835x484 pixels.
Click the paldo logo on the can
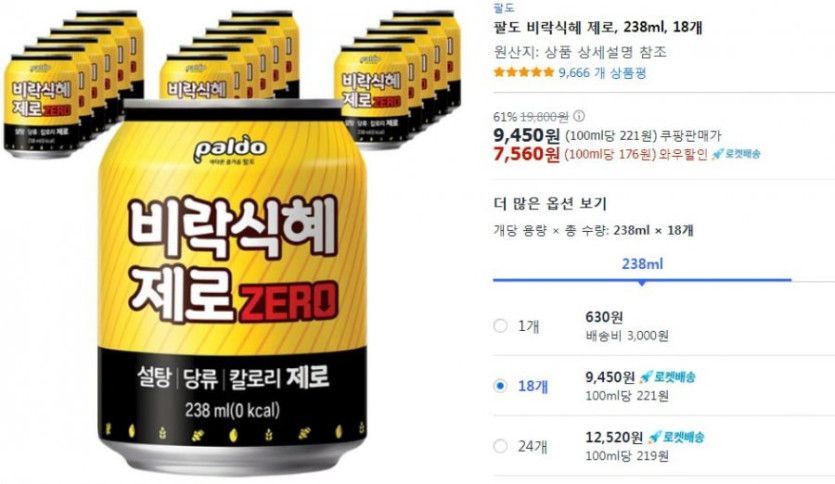tap(230, 149)
